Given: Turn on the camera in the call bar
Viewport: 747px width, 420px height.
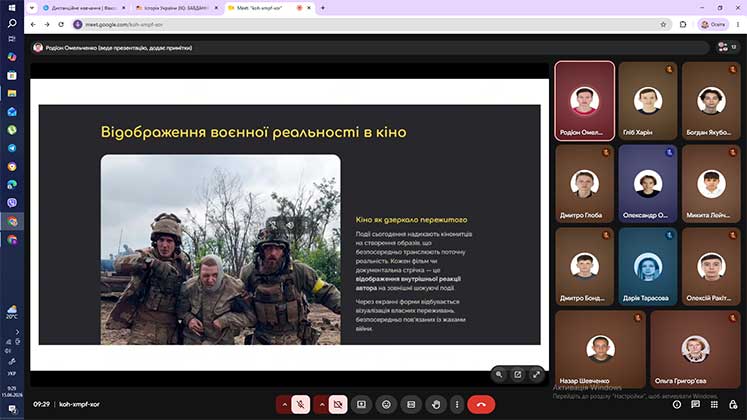Looking at the screenshot, I should click(x=338, y=404).
